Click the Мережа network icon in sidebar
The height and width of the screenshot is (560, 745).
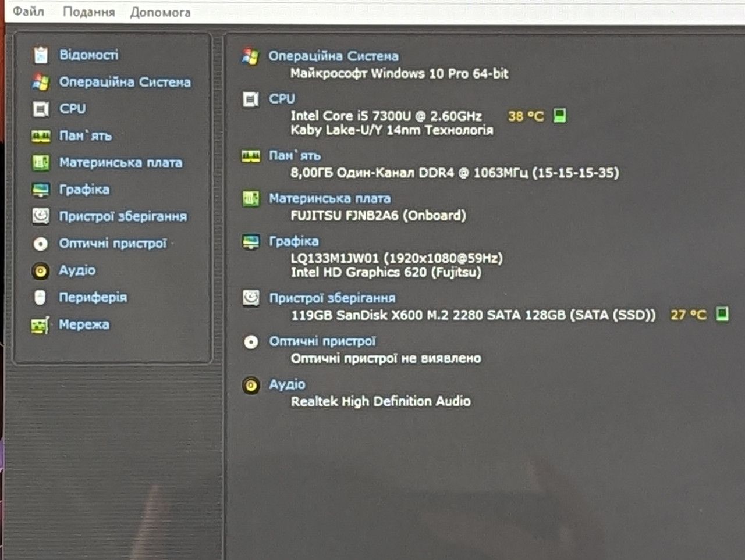coord(40,325)
